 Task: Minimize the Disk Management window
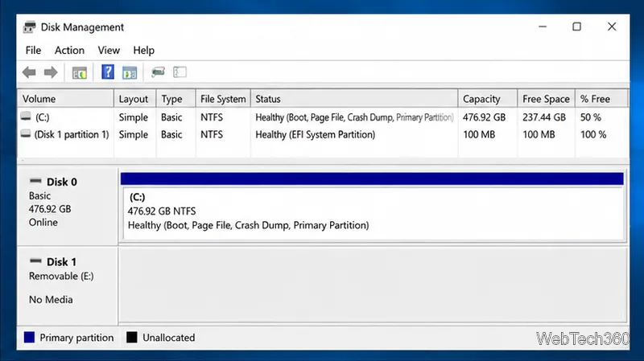click(x=543, y=27)
